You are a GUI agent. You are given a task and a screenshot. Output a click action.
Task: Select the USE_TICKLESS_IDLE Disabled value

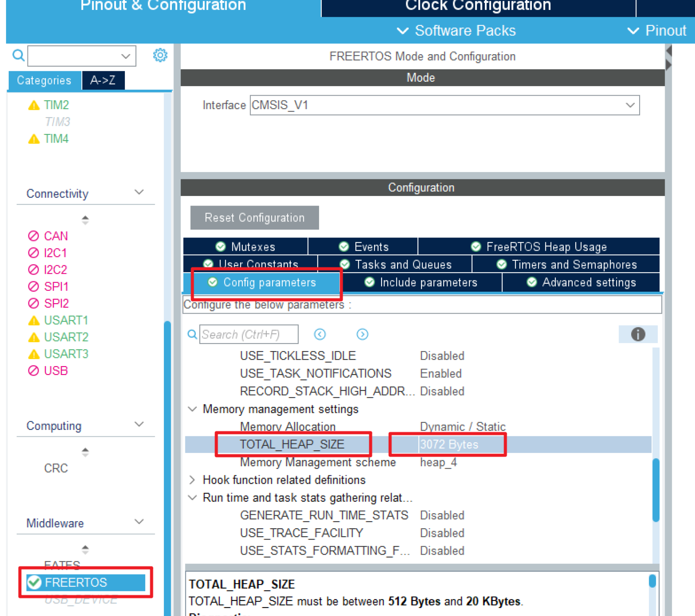442,355
